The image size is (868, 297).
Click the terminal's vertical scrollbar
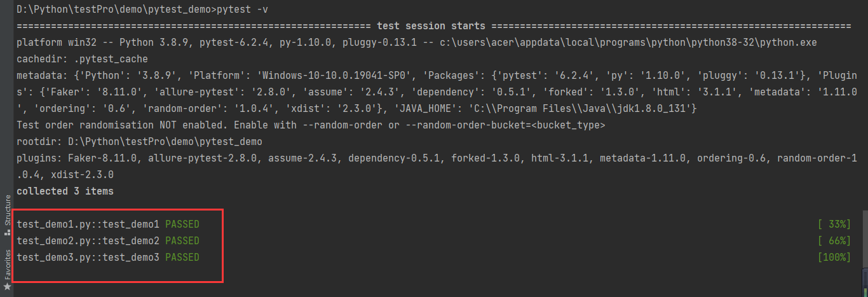click(x=864, y=253)
